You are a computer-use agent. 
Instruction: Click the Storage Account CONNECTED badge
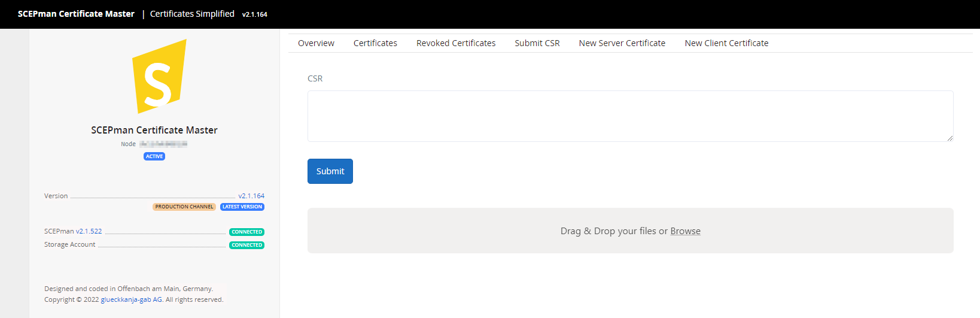click(246, 245)
